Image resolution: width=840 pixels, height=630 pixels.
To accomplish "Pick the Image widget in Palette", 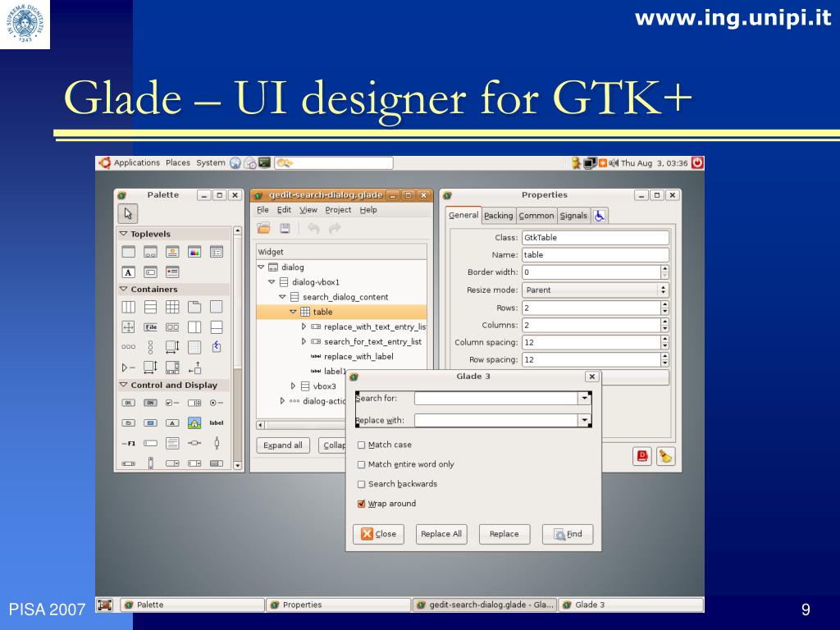I will pyautogui.click(x=194, y=422).
